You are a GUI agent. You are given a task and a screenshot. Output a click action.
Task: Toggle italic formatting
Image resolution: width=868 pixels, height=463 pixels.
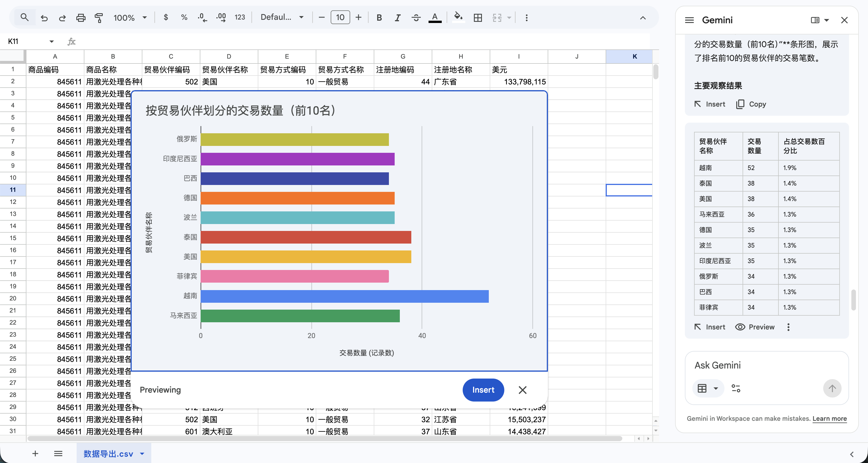[x=398, y=18]
